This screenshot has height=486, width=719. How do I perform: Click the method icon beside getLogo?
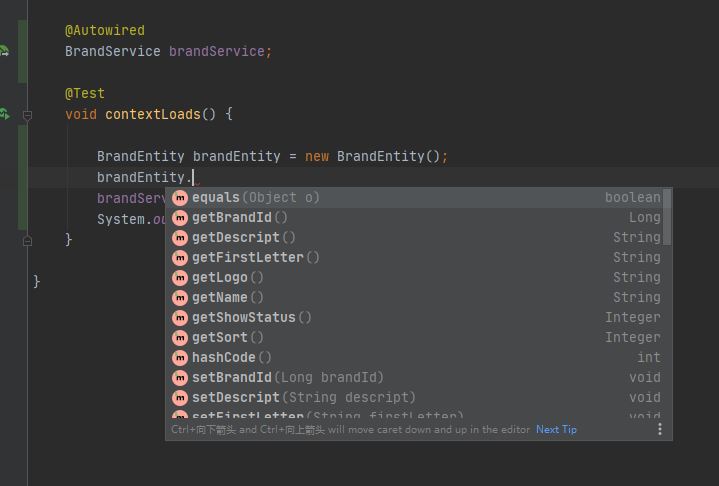[180, 277]
